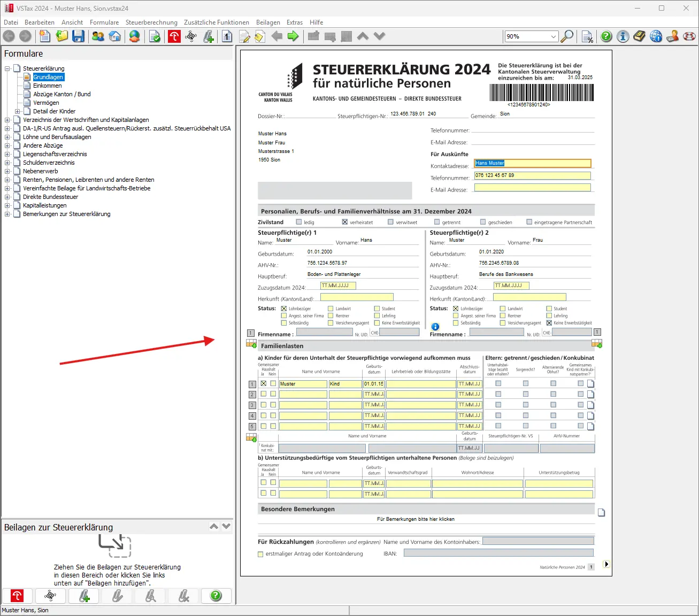The width and height of the screenshot is (699, 616).
Task: Click 'Für Bemerkungen bitte hier klicken'
Action: pos(416,519)
